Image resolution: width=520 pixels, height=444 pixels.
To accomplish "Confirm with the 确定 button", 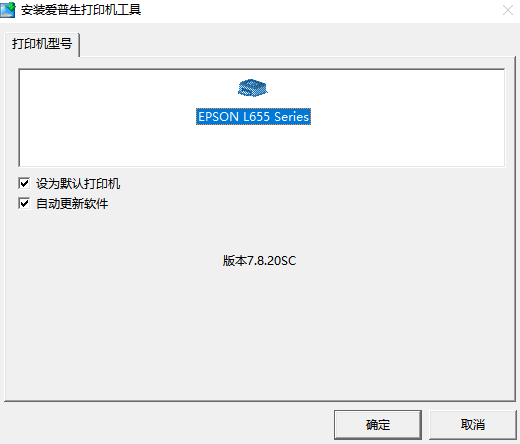I will (378, 425).
